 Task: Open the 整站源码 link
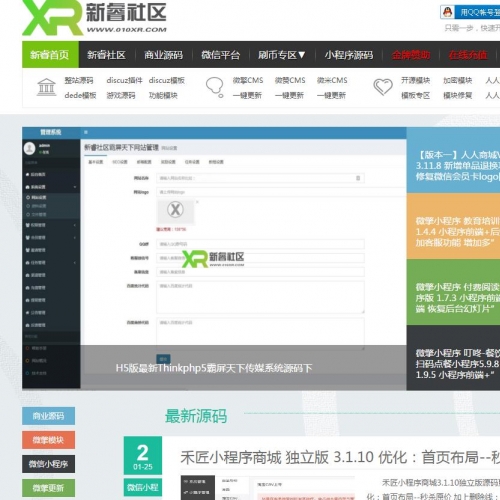point(79,80)
